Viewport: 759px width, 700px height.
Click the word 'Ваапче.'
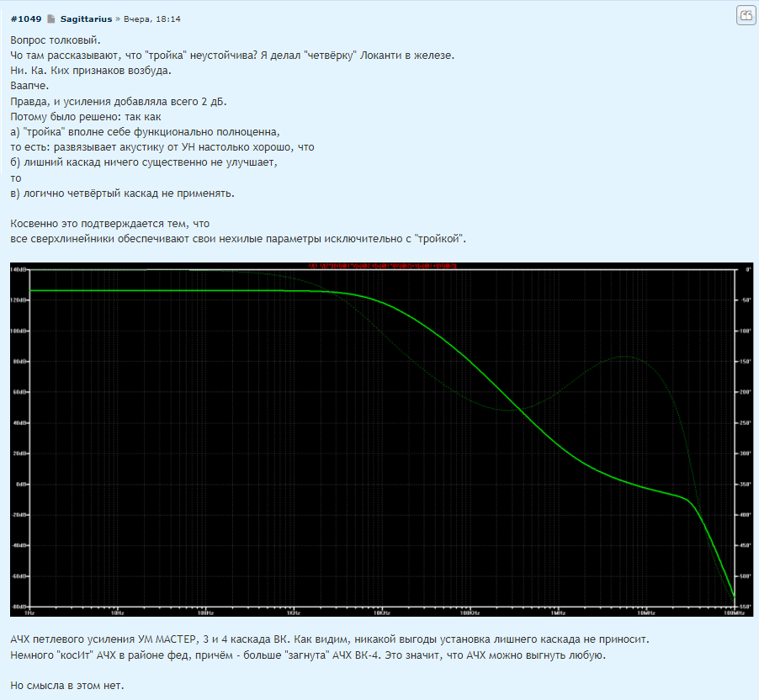pos(29,86)
